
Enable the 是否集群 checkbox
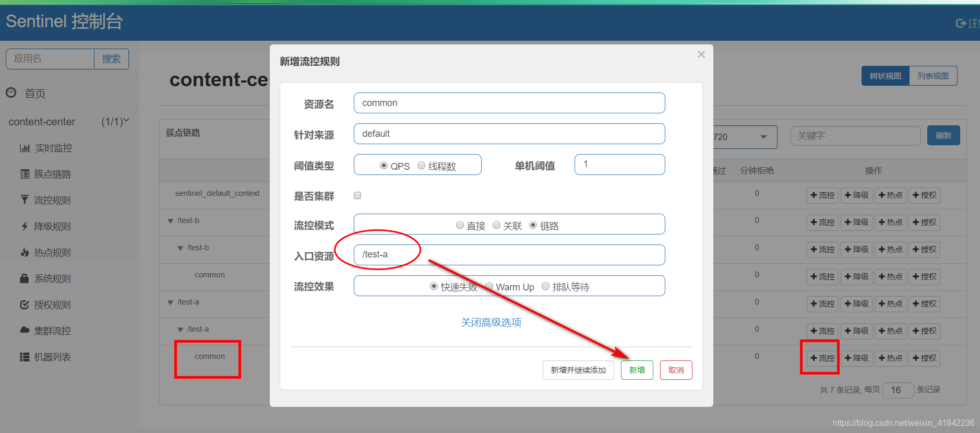pos(357,195)
